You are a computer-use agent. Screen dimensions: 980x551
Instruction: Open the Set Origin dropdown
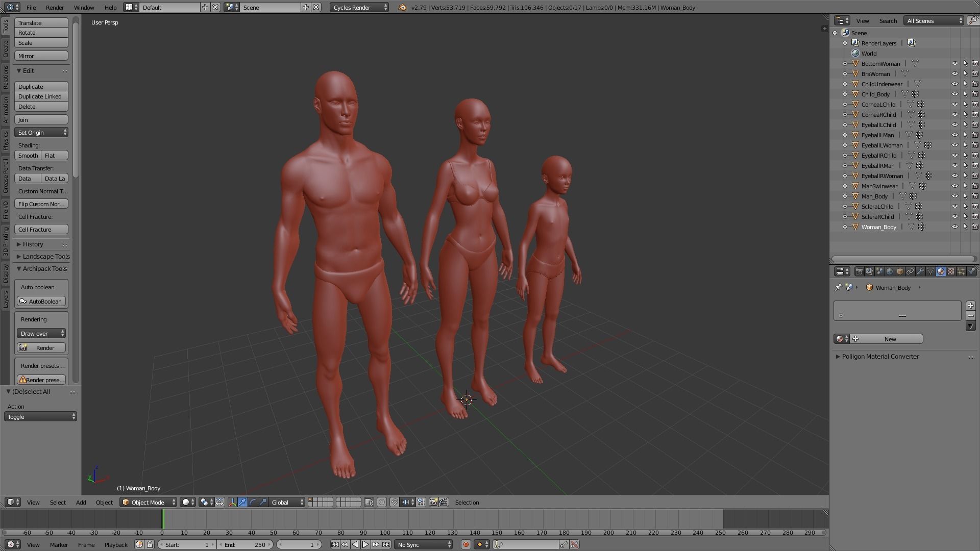pos(41,133)
